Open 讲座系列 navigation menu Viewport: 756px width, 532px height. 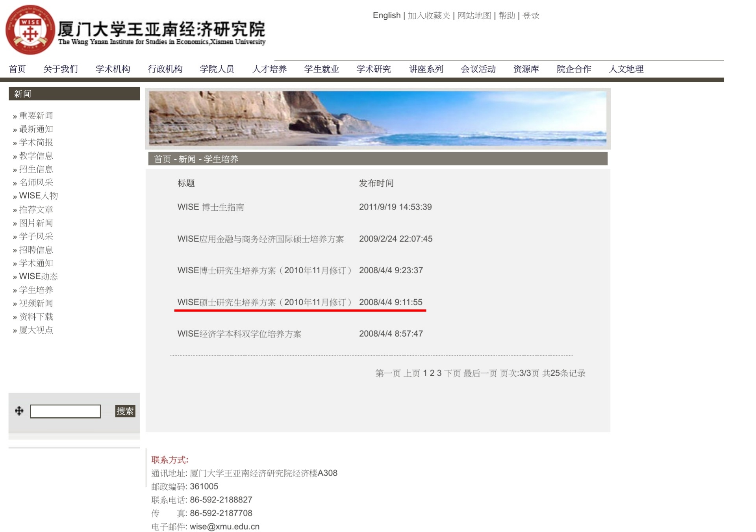(426, 69)
